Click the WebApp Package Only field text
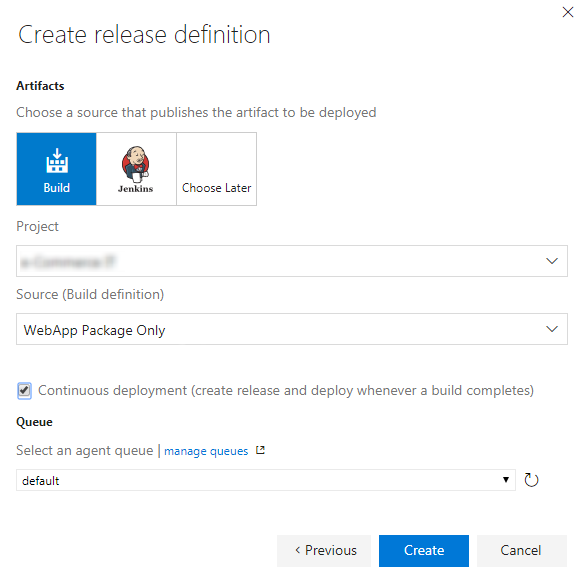The width and height of the screenshot is (586, 587). pos(94,330)
